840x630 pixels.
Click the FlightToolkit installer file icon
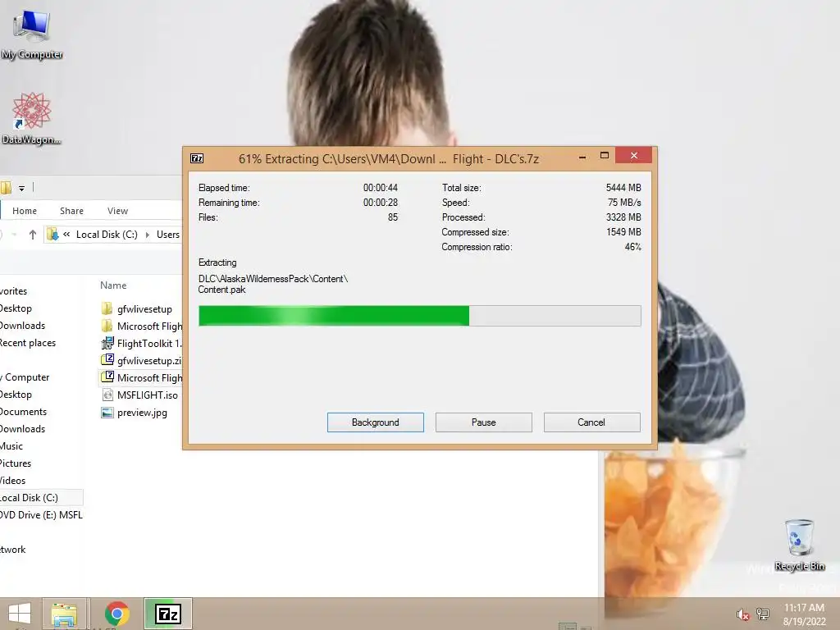pos(107,343)
